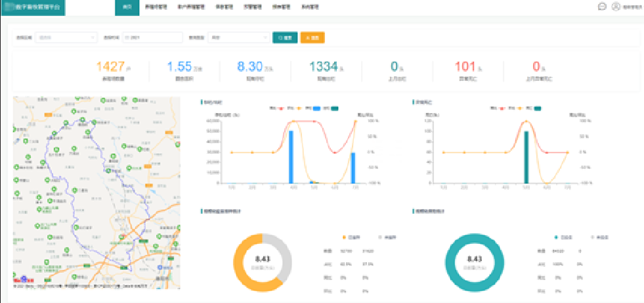Click the rightmost blue bar in the first chart

coord(353,168)
